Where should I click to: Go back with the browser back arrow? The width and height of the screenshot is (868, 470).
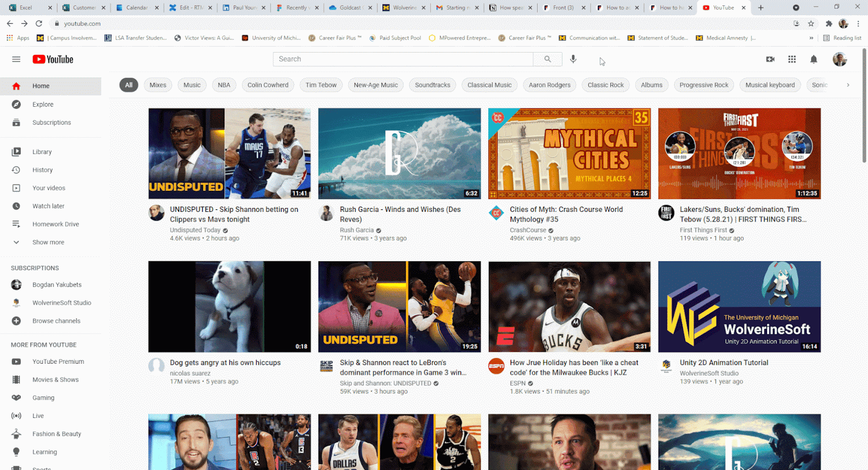coord(10,23)
